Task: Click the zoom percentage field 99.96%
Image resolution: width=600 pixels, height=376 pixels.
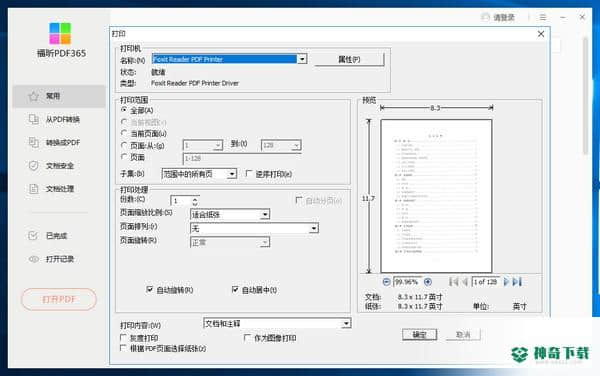Action: coord(407,282)
